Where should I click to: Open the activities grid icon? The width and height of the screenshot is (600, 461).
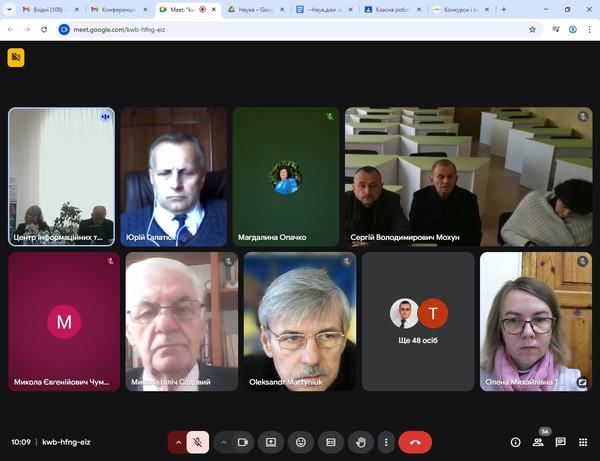[582, 441]
